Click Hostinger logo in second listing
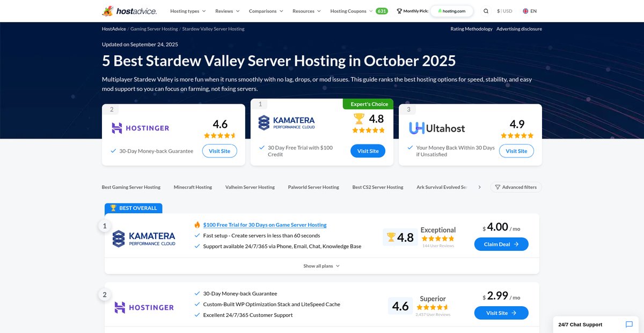The width and height of the screenshot is (644, 333). click(144, 307)
